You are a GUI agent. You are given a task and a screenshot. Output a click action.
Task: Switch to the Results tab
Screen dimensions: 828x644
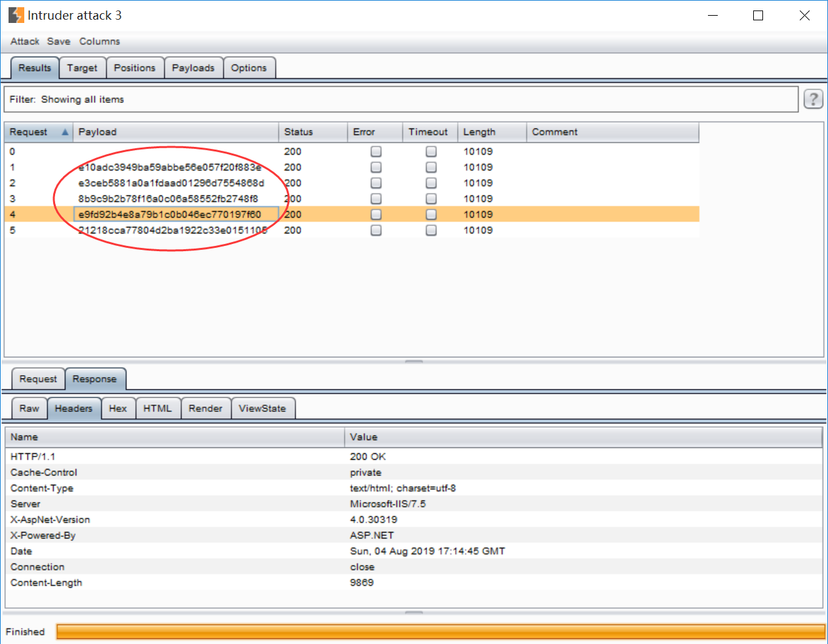(35, 68)
